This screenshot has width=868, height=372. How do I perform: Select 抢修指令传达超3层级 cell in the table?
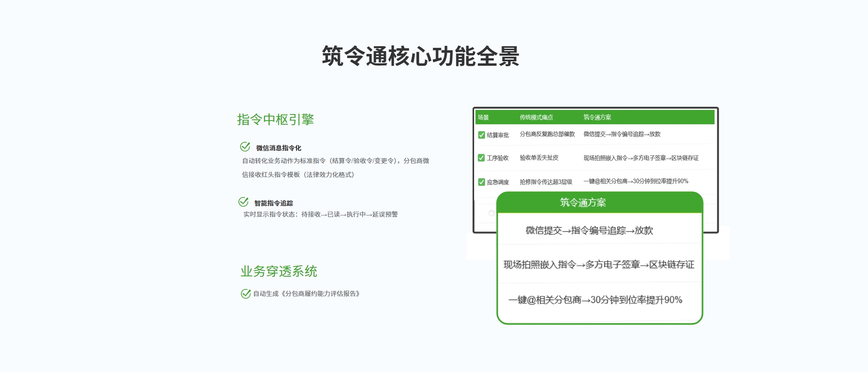point(546,182)
